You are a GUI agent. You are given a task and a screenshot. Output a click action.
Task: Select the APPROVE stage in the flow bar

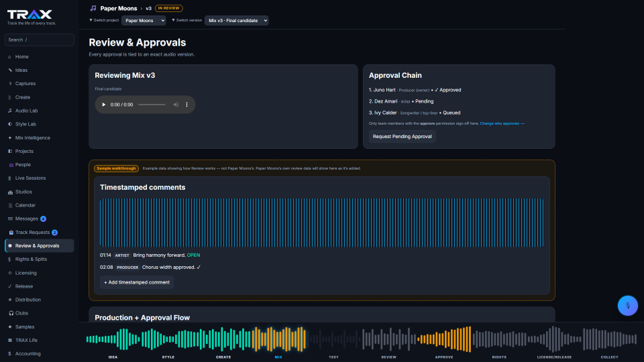tap(444, 357)
